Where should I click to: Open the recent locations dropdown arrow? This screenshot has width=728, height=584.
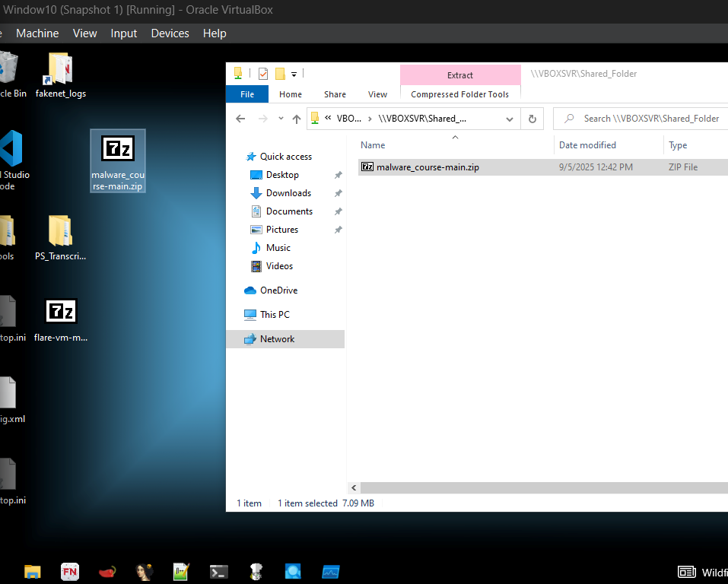(x=281, y=119)
